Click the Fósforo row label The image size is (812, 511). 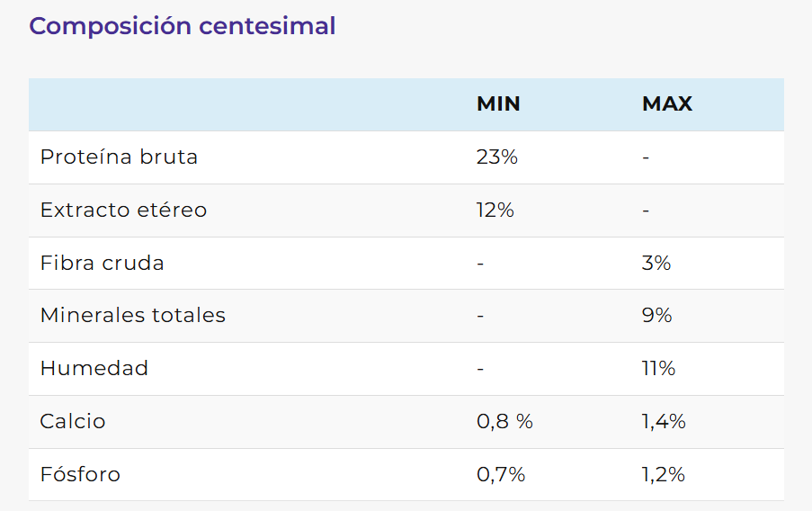coord(80,475)
